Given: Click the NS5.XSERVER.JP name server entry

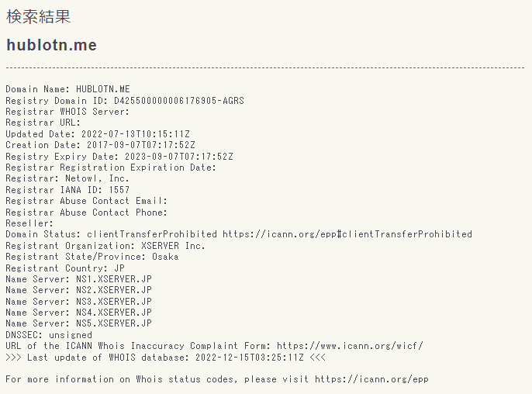Looking at the screenshot, I should 113,323.
